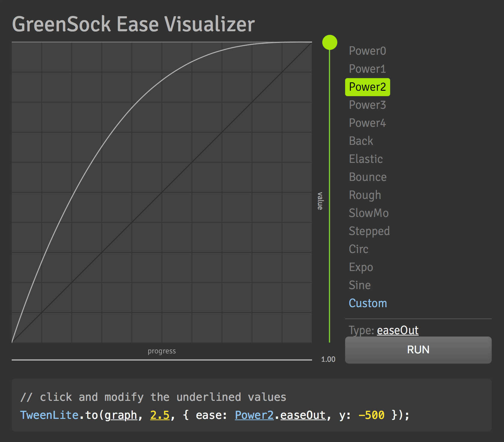The width and height of the screenshot is (504, 442).
Task: Select the Rough ease option
Action: [365, 195]
